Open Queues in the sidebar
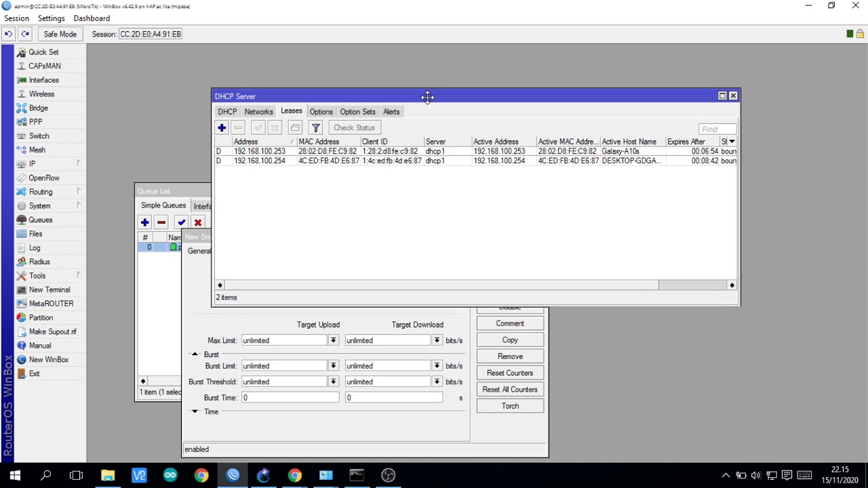This screenshot has height=488, width=868. point(40,220)
